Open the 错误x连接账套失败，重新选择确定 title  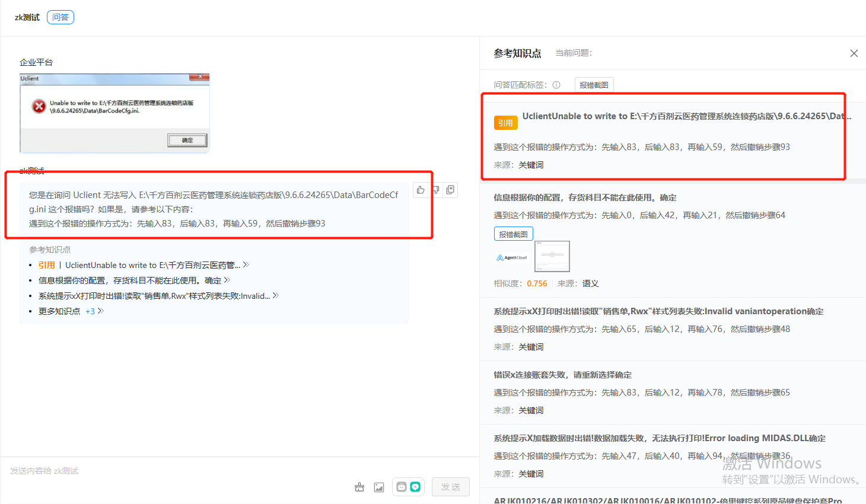(562, 375)
